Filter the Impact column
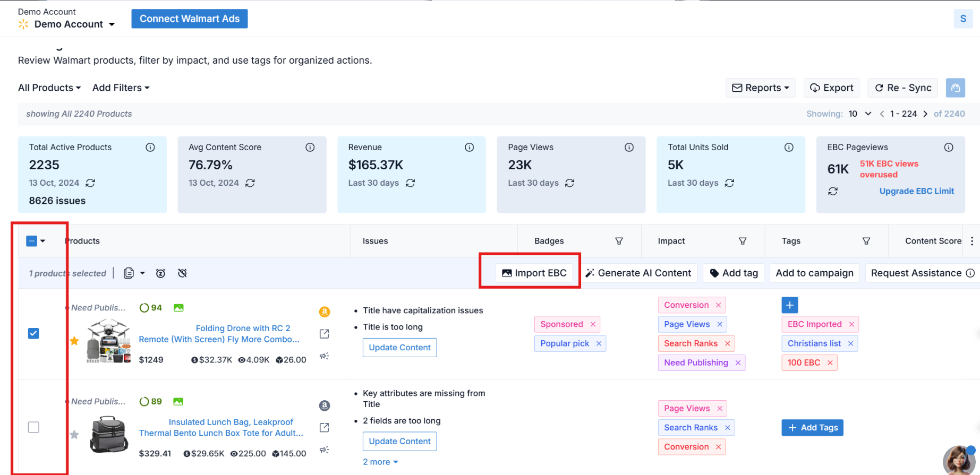980x475 pixels. (x=743, y=241)
